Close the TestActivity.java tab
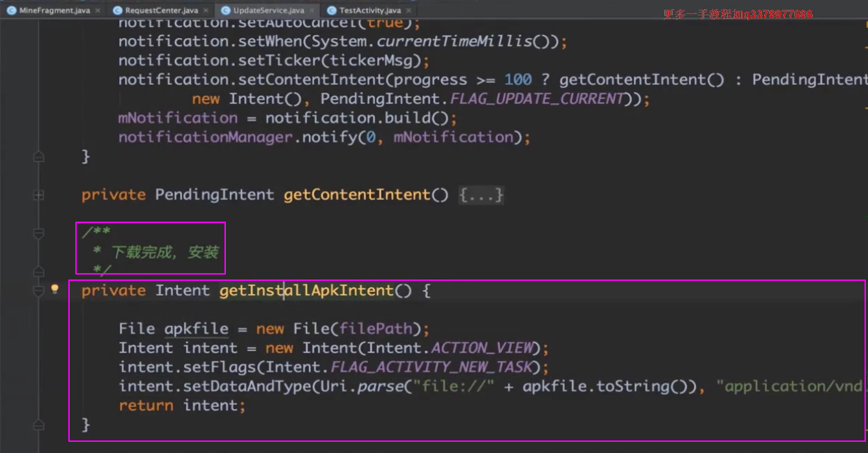Image resolution: width=868 pixels, height=453 pixels. tap(407, 10)
